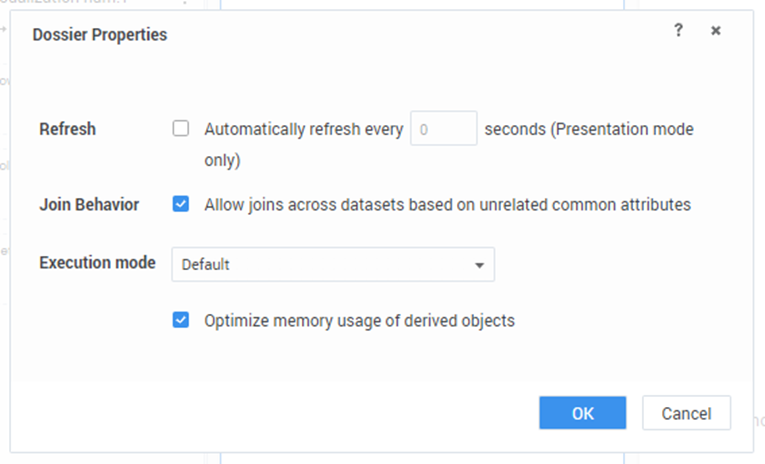Click the 'Automatically refresh every' label text
This screenshot has height=464, width=765.
coord(303,129)
